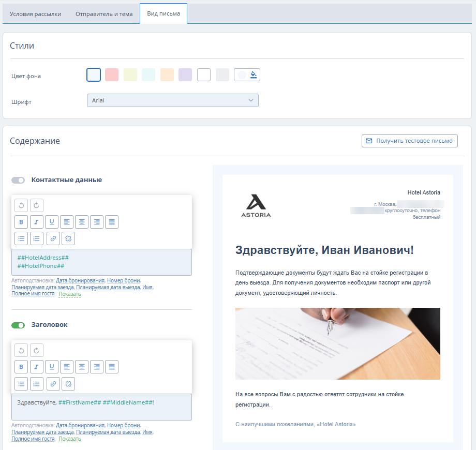
Task: Redo in the Контактные данные editor
Action: pos(36,205)
